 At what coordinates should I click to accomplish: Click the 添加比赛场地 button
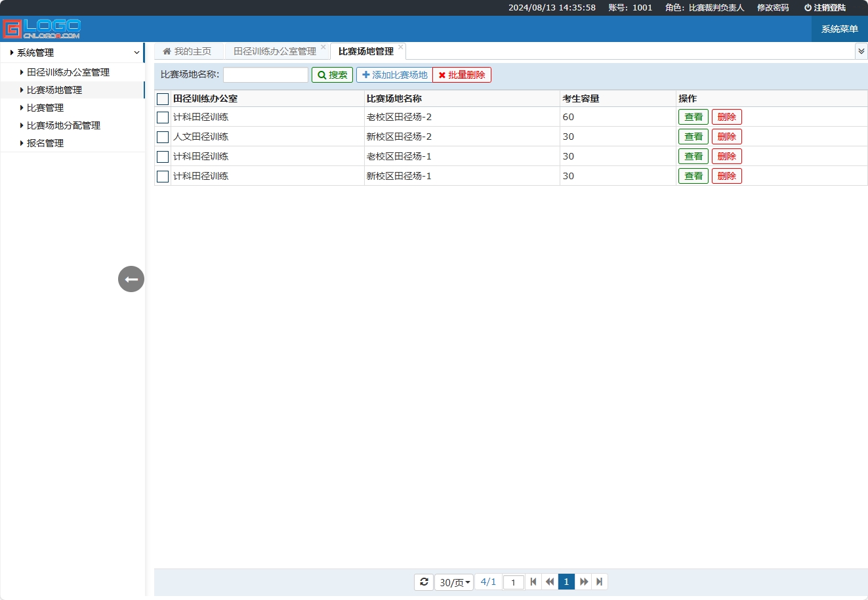pos(394,75)
